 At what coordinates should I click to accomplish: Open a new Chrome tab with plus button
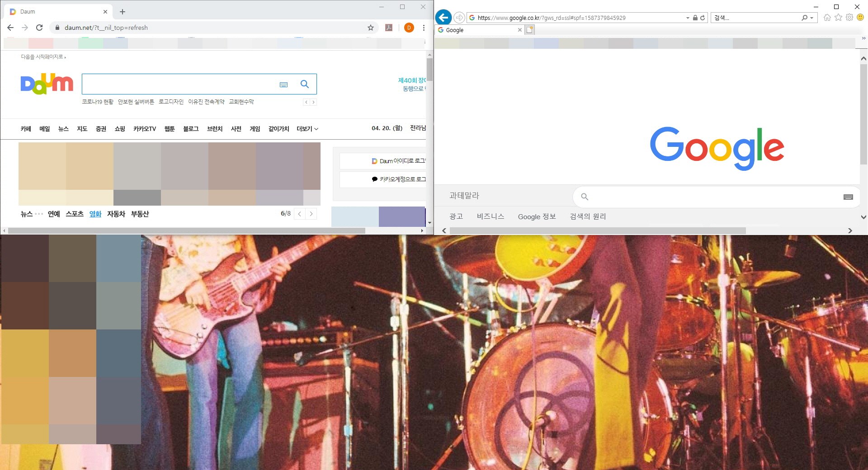[123, 12]
